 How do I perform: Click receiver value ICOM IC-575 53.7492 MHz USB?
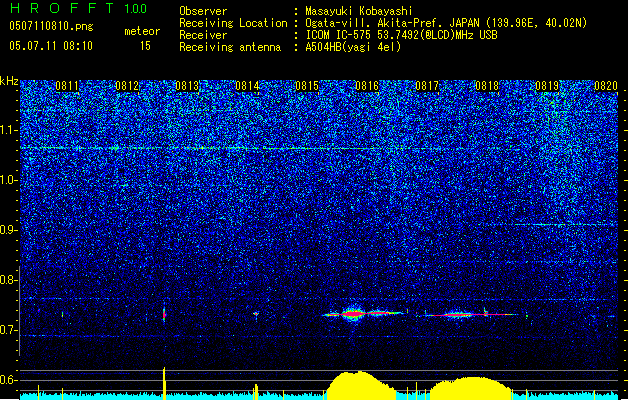point(401,35)
